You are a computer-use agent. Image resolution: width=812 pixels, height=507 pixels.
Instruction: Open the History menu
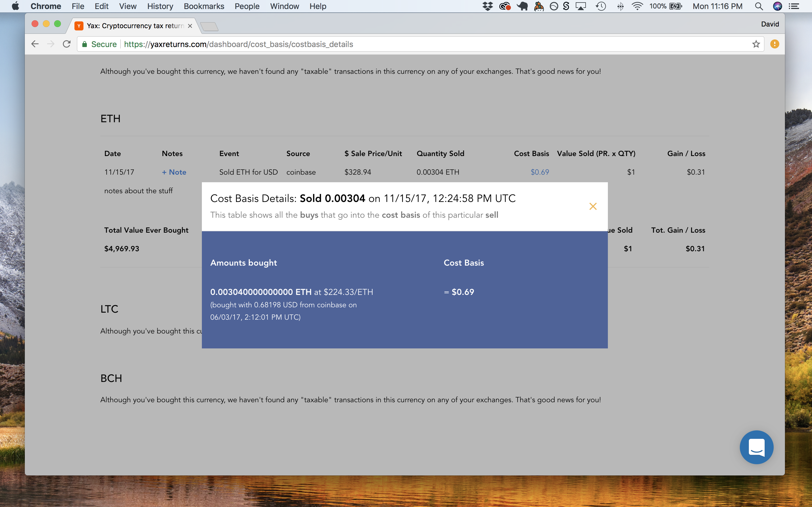pyautogui.click(x=160, y=6)
